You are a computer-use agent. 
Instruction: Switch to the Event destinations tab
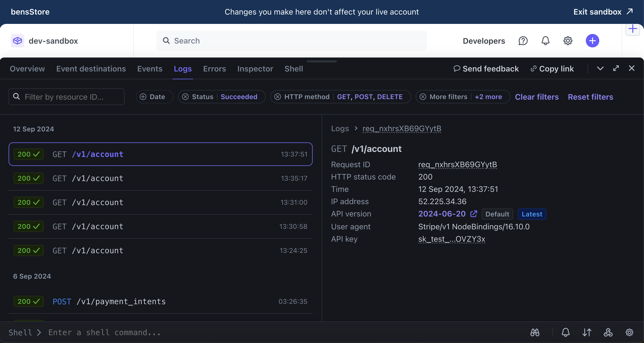tap(91, 68)
